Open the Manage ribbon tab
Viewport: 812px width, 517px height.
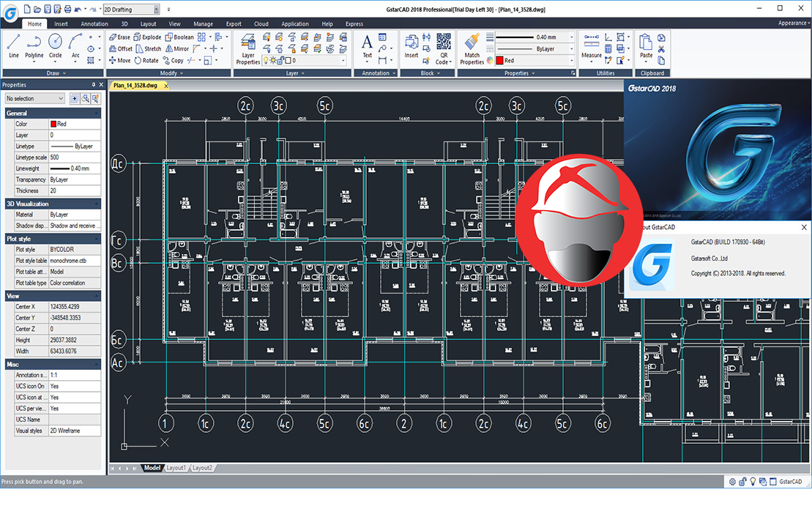tap(203, 24)
